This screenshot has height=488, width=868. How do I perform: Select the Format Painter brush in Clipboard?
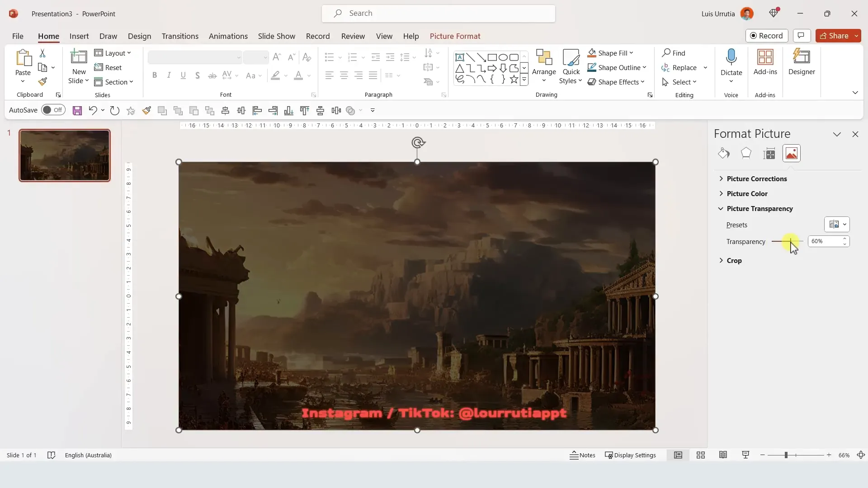[42, 82]
